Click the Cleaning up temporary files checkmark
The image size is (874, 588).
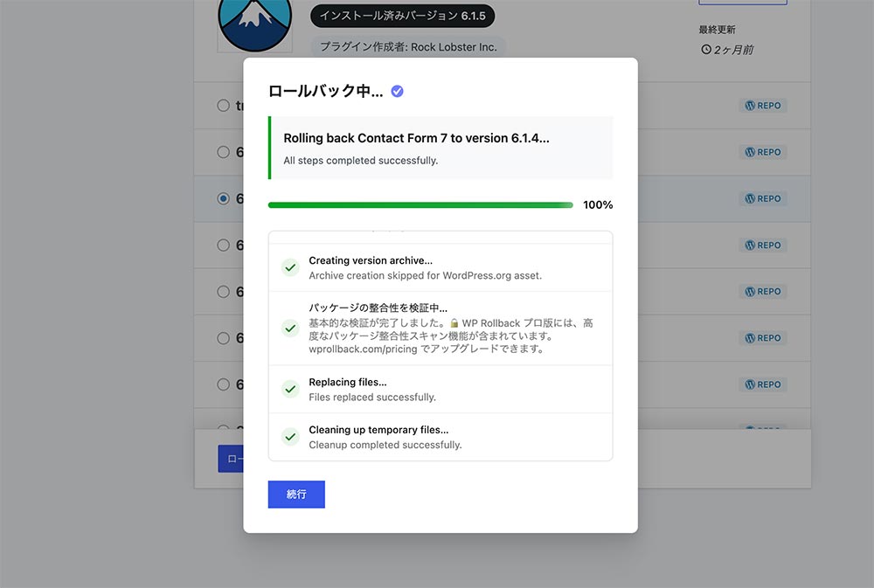290,437
